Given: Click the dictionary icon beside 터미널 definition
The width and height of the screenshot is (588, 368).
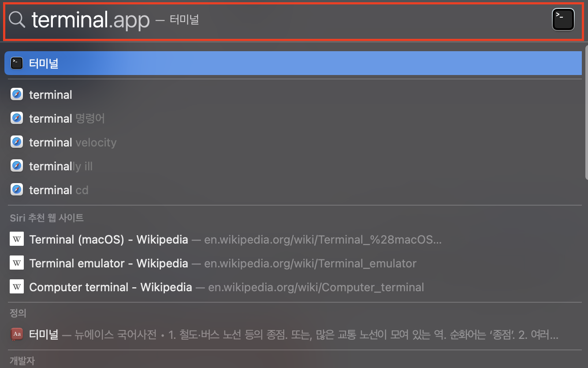Looking at the screenshot, I should point(17,335).
